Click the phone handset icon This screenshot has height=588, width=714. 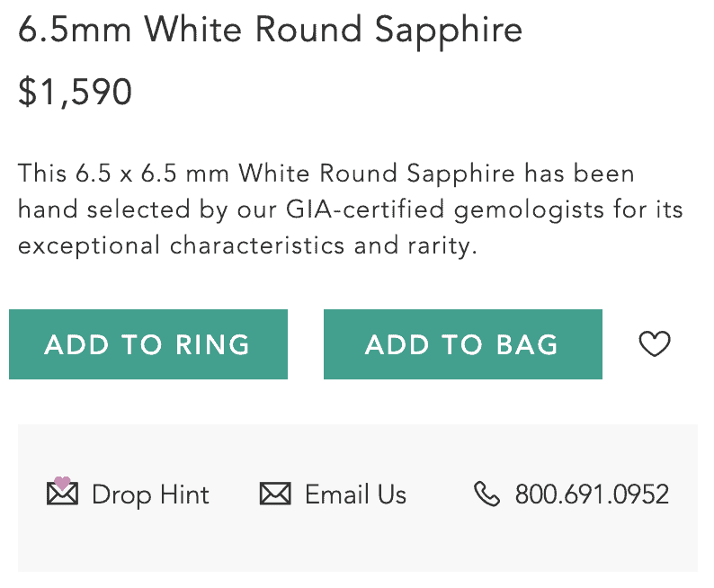486,494
